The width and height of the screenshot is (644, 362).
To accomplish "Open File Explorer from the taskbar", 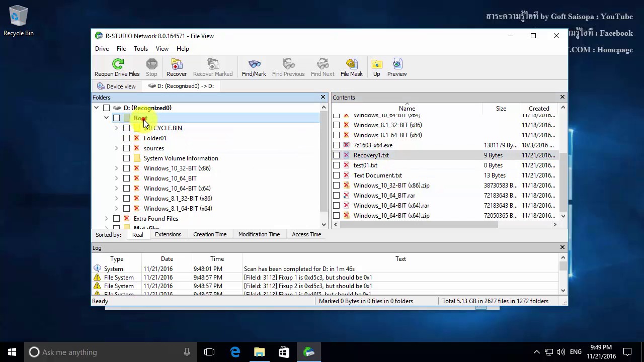I will coord(260,352).
